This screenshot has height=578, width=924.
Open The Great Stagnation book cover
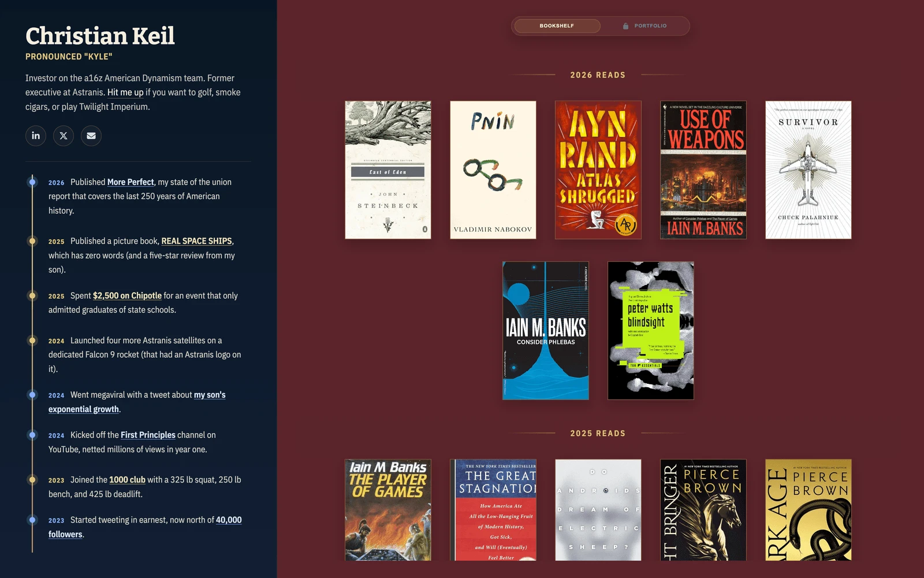coord(493,510)
